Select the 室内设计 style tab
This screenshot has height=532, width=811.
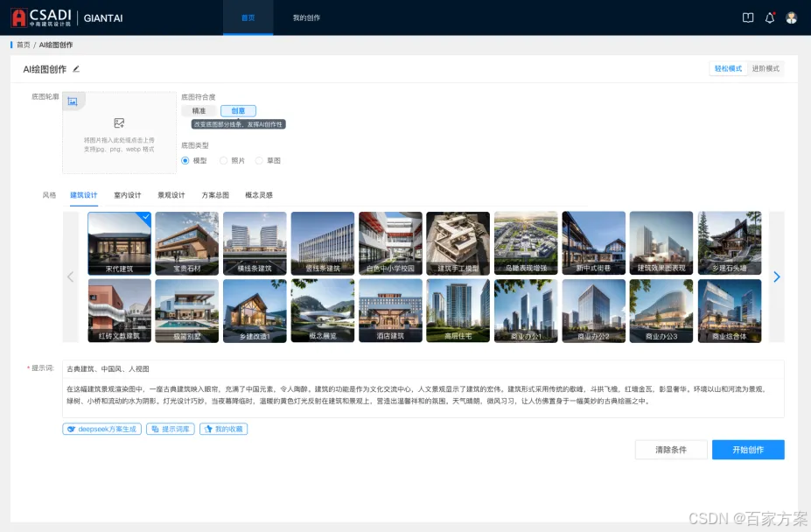click(128, 195)
